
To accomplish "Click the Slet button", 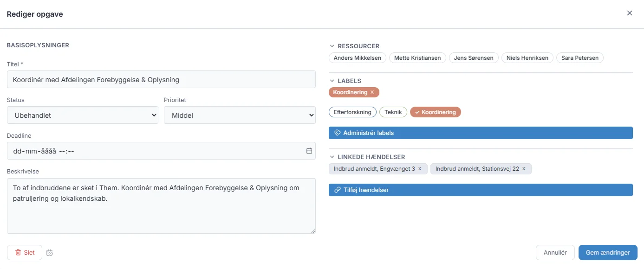I will [25, 253].
